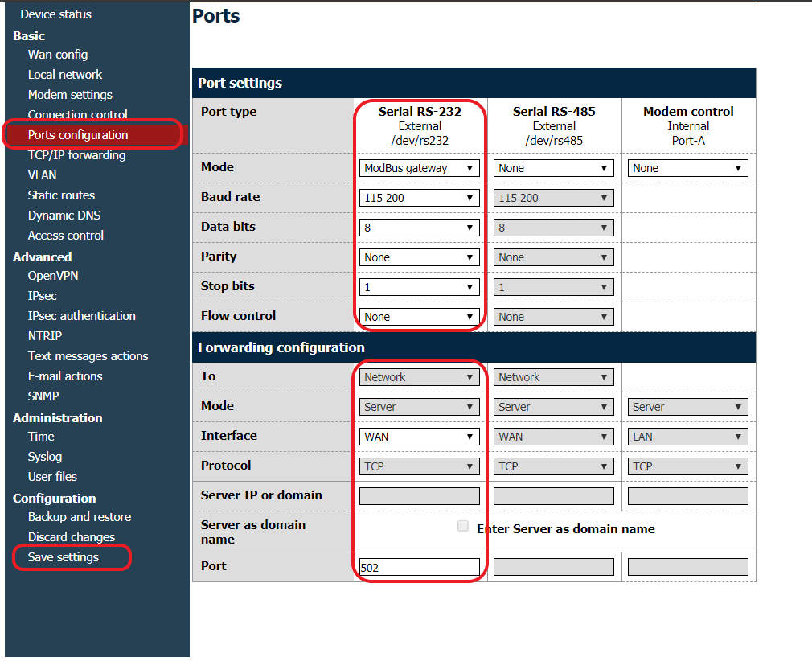Open RS-232 Flow control dropdown
The width and height of the screenshot is (812, 661).
(420, 317)
